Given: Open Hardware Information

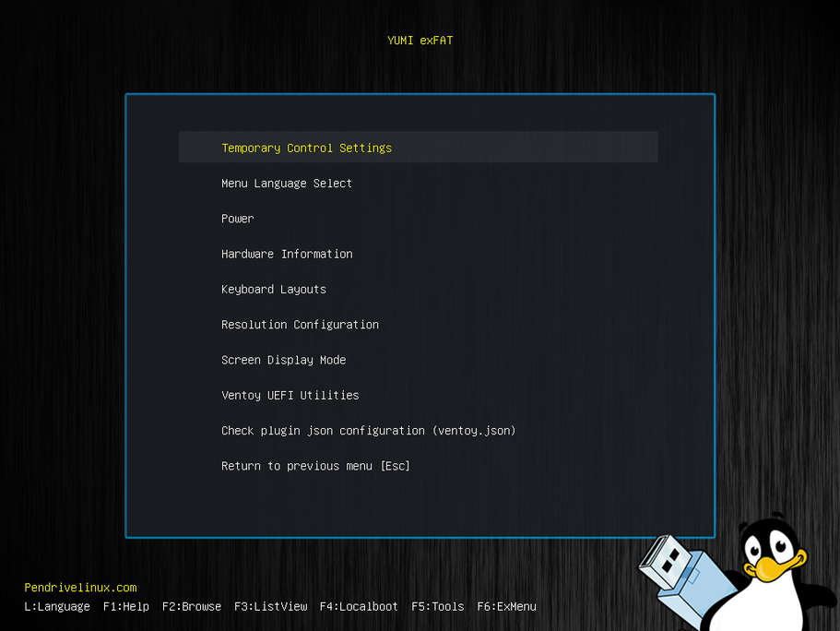Looking at the screenshot, I should click(287, 254).
